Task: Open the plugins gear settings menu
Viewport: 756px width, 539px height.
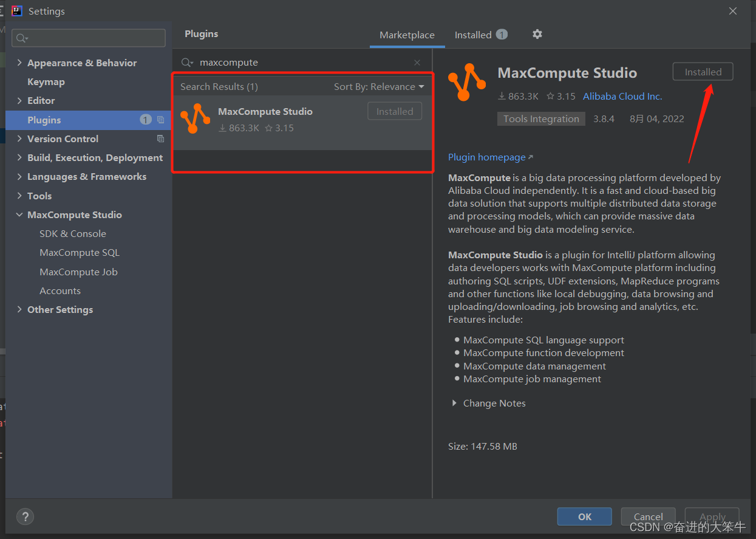Action: pos(537,34)
